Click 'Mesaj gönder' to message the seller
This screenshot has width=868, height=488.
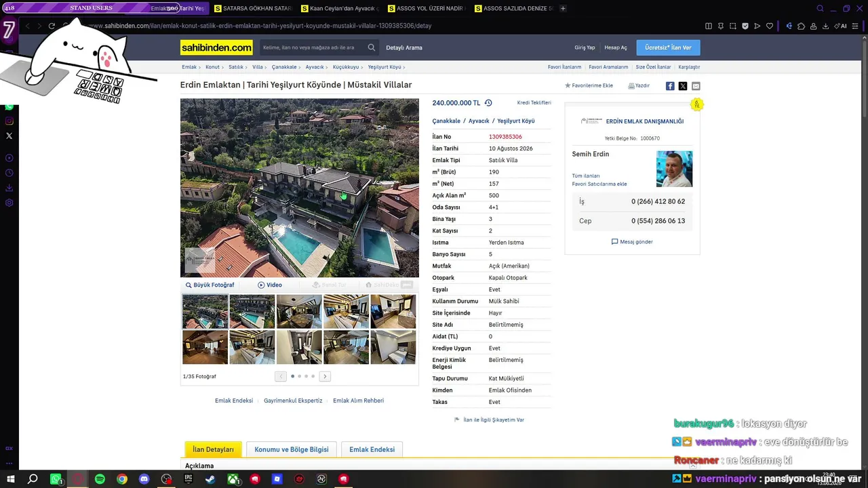coord(632,242)
